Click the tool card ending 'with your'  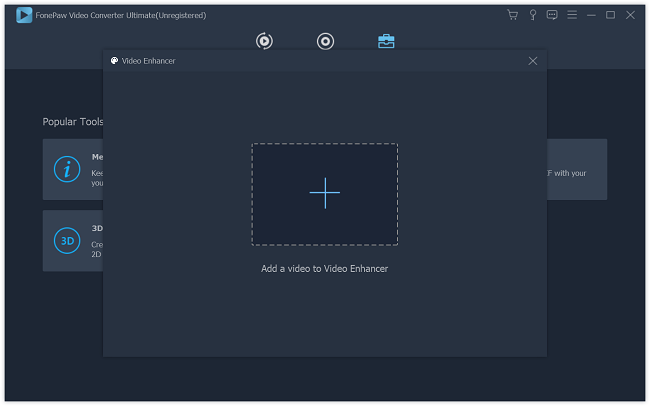[577, 169]
